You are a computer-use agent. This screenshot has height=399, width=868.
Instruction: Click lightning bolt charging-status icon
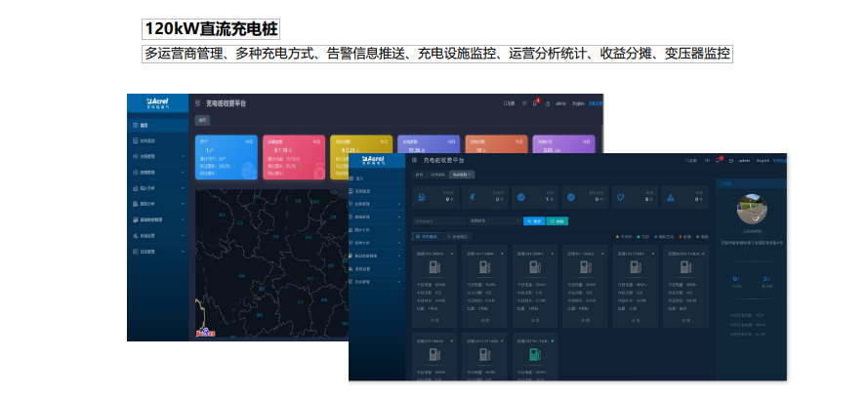click(472, 197)
